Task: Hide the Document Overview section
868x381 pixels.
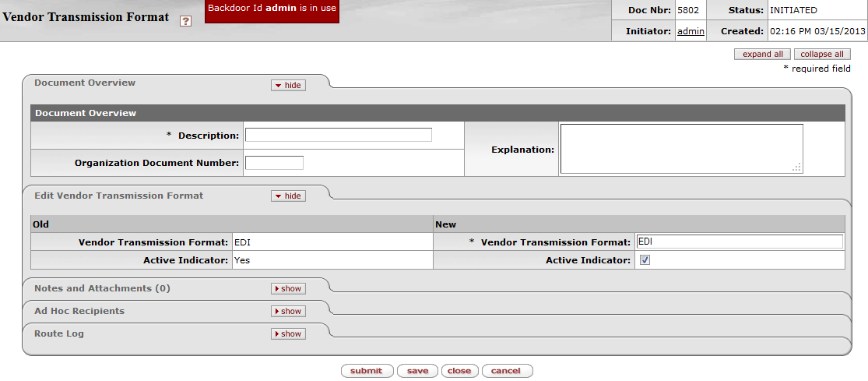Action: coord(288,85)
